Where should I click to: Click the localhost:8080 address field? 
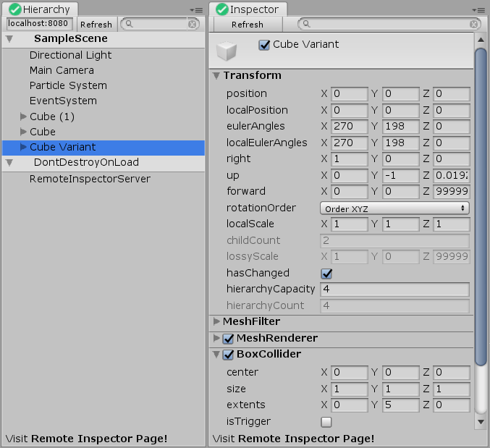(x=39, y=24)
